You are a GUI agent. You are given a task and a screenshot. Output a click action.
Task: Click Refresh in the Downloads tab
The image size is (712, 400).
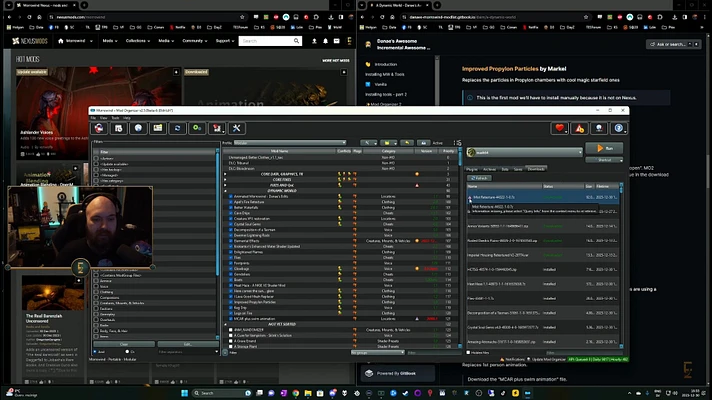(479, 178)
